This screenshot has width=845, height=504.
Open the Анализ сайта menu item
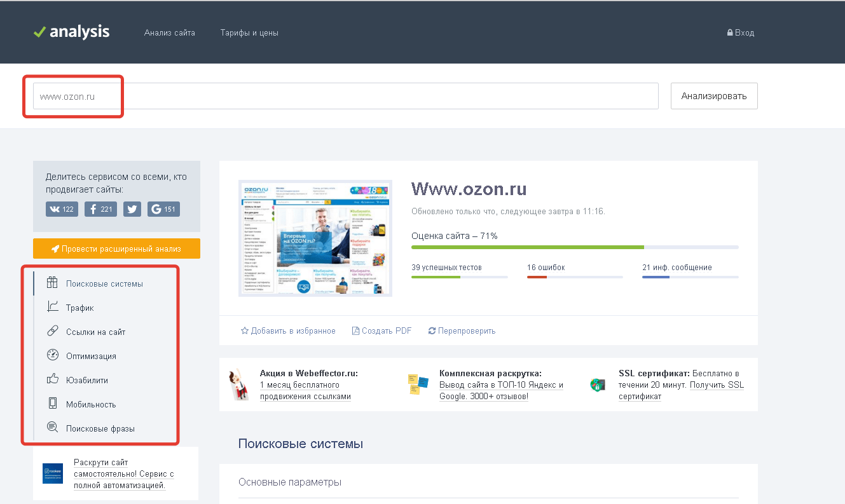pos(169,32)
